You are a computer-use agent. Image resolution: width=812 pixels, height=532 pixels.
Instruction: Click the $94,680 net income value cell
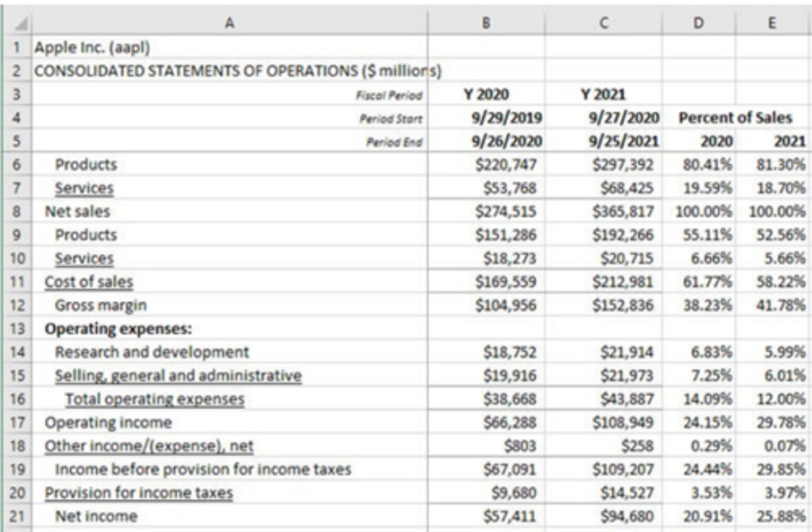coord(623,516)
